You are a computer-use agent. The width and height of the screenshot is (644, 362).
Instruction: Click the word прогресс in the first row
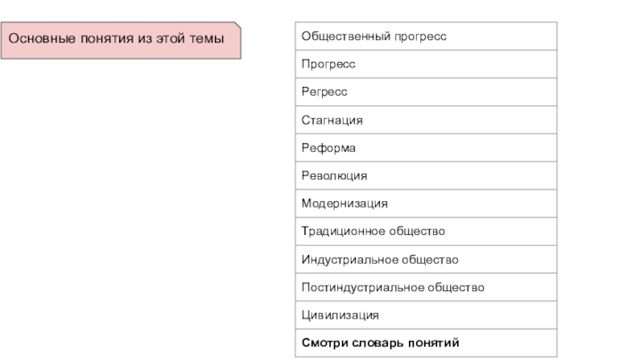coord(420,37)
